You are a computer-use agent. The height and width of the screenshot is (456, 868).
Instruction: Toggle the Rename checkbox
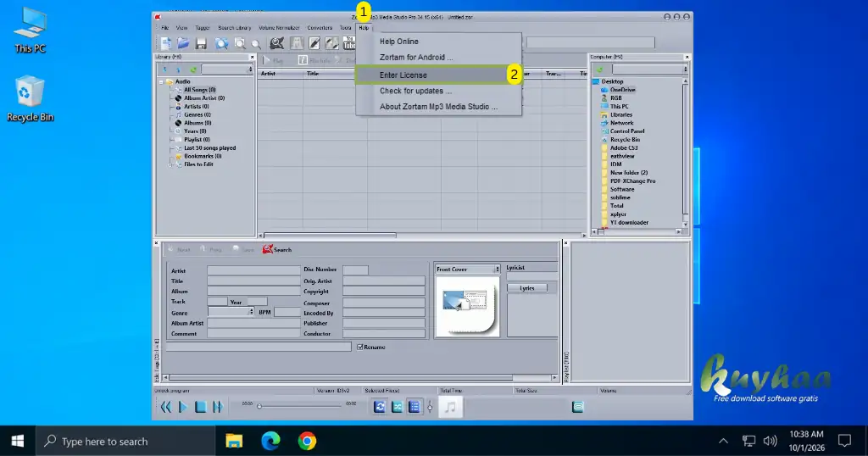tap(360, 347)
